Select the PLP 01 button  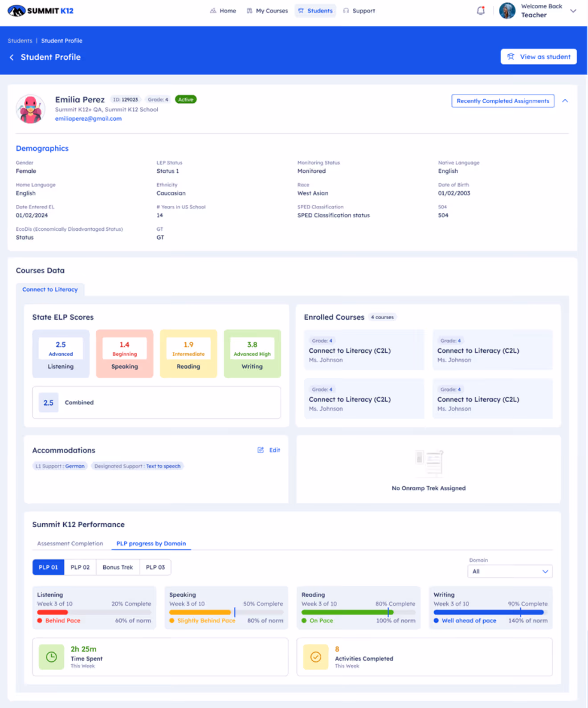click(48, 567)
